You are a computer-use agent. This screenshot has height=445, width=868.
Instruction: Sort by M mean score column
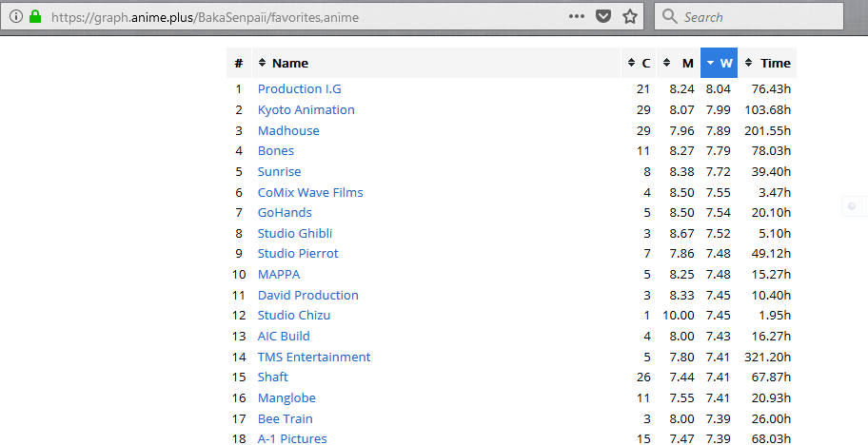pyautogui.click(x=678, y=63)
